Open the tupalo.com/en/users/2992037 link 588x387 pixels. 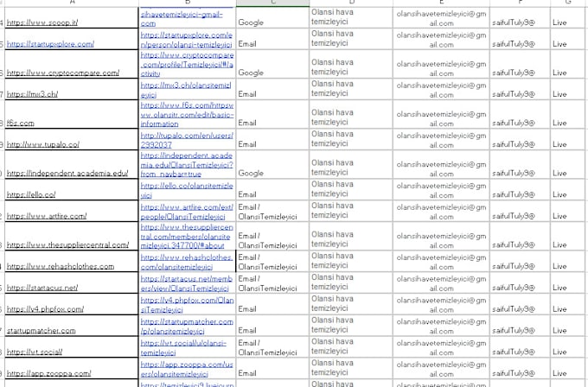[x=187, y=140]
